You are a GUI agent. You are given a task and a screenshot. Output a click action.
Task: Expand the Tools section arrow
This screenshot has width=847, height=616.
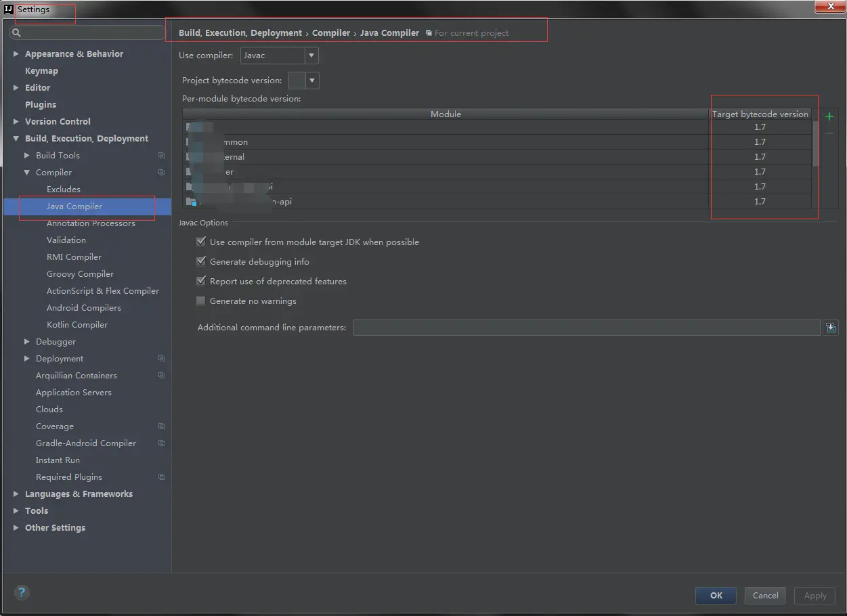coord(16,510)
